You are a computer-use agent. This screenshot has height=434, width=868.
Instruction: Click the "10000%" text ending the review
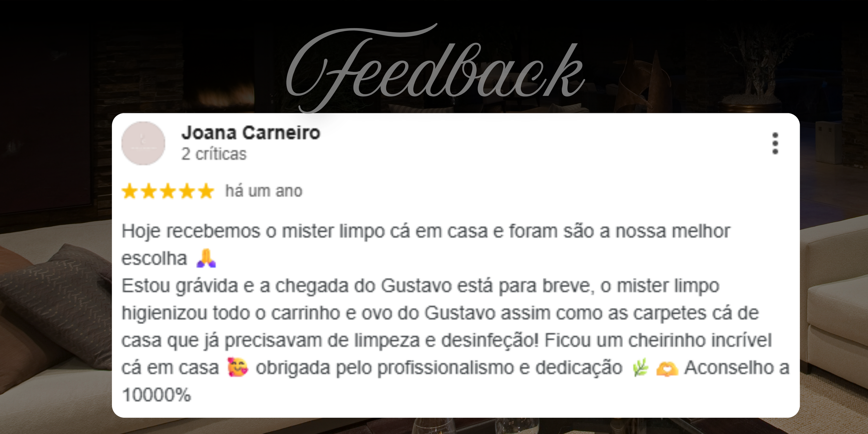click(x=156, y=395)
